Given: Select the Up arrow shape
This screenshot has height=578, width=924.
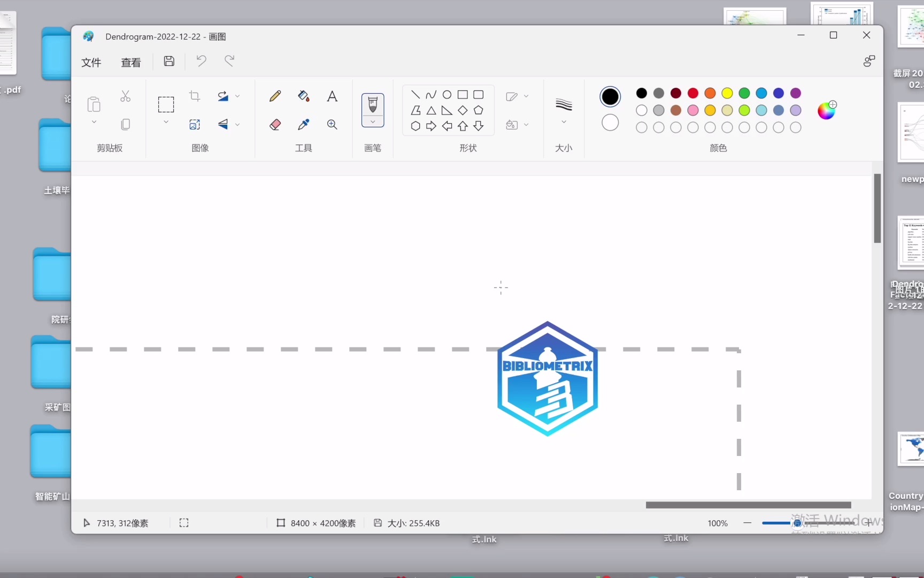Looking at the screenshot, I should click(463, 126).
